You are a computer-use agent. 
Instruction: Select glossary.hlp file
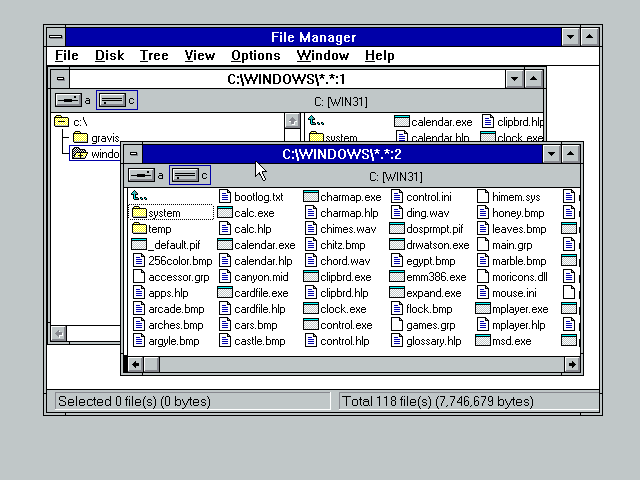(x=427, y=341)
